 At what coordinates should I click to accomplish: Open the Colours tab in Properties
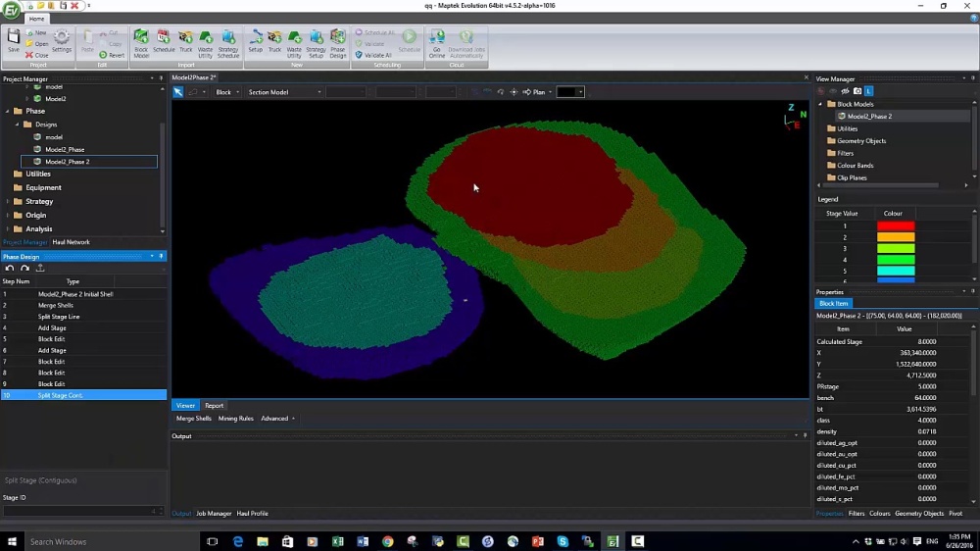[879, 514]
